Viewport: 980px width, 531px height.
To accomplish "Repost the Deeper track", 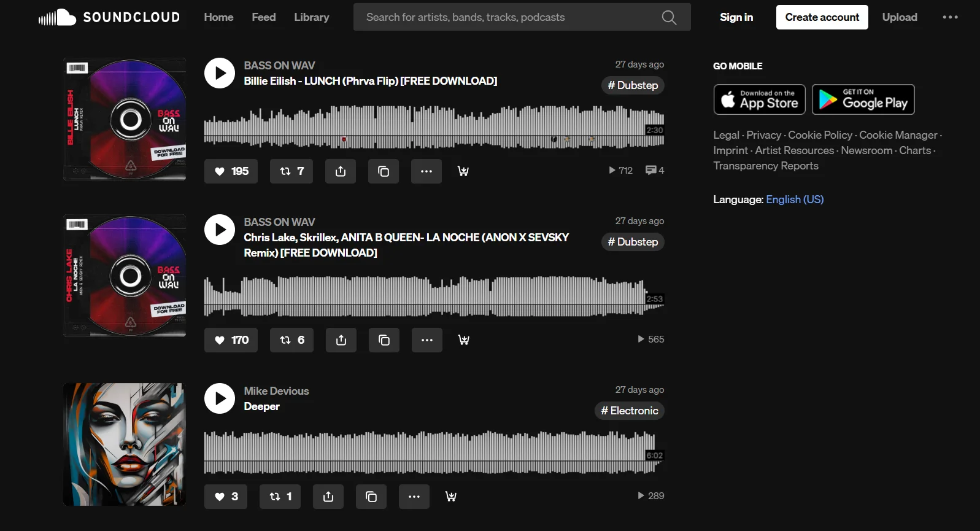I will click(x=280, y=497).
